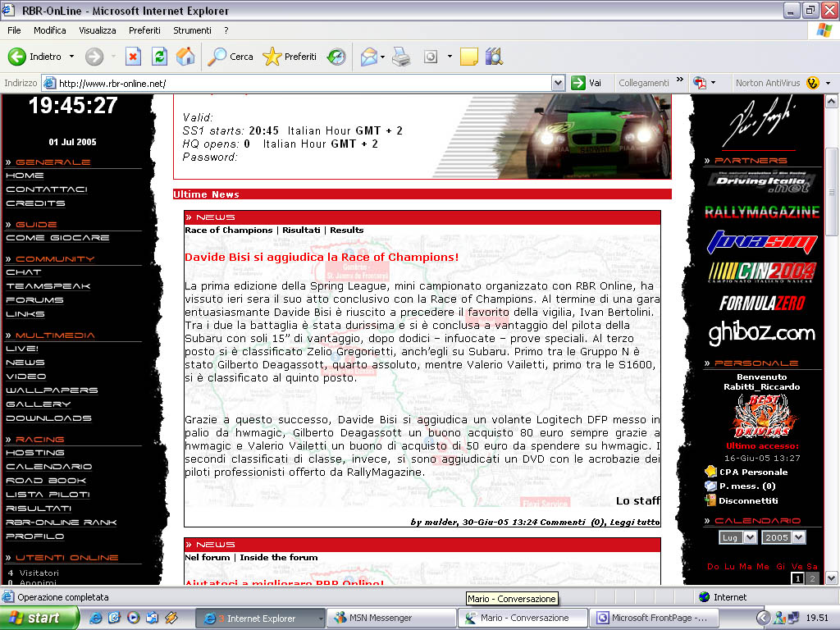This screenshot has width=840, height=630.
Task: Open RALLYMAGAZINE partner banner
Action: point(762,212)
